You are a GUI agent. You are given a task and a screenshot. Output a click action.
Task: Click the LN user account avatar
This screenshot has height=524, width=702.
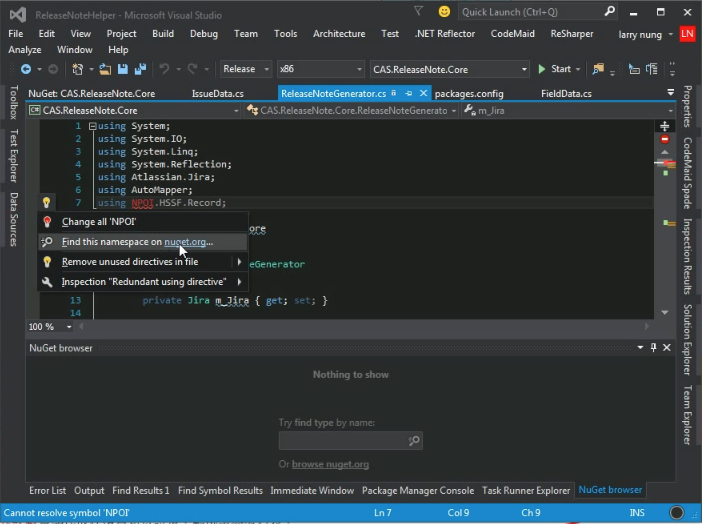point(687,34)
